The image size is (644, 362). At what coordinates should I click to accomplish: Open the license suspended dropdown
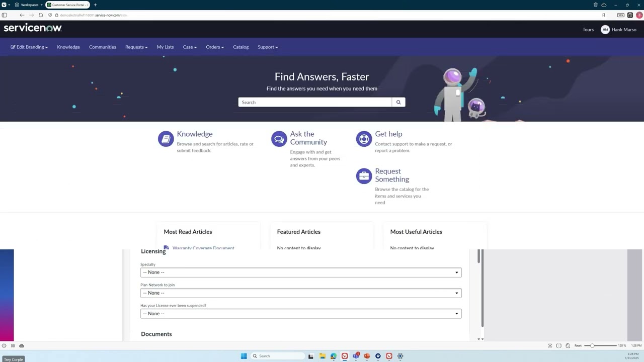tap(300, 313)
